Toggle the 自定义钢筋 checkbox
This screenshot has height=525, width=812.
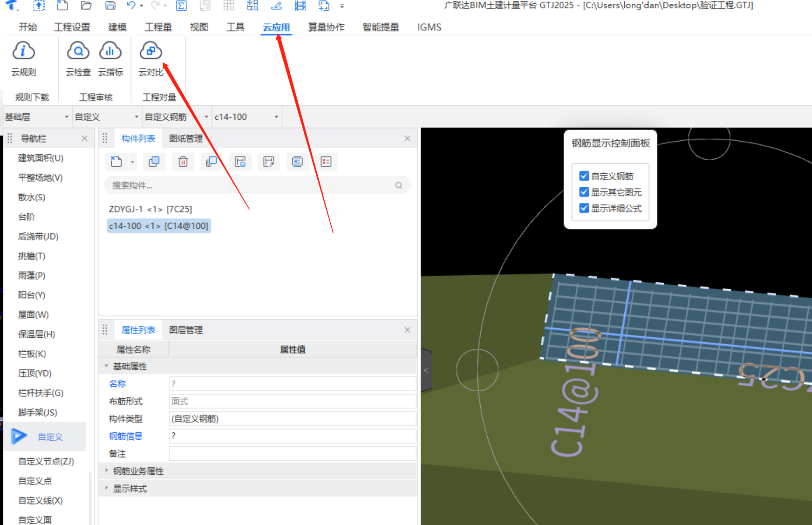pyautogui.click(x=584, y=176)
